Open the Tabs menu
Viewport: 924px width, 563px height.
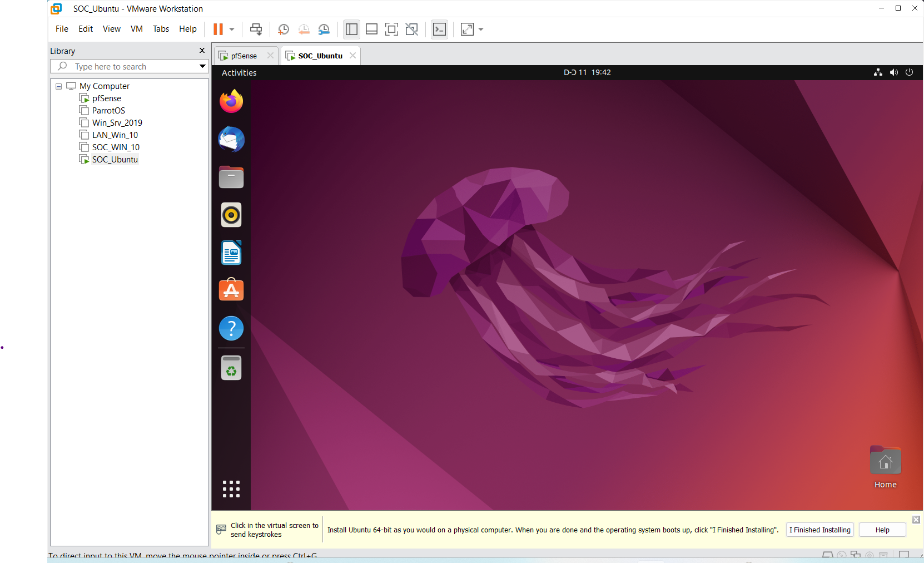[x=161, y=29]
